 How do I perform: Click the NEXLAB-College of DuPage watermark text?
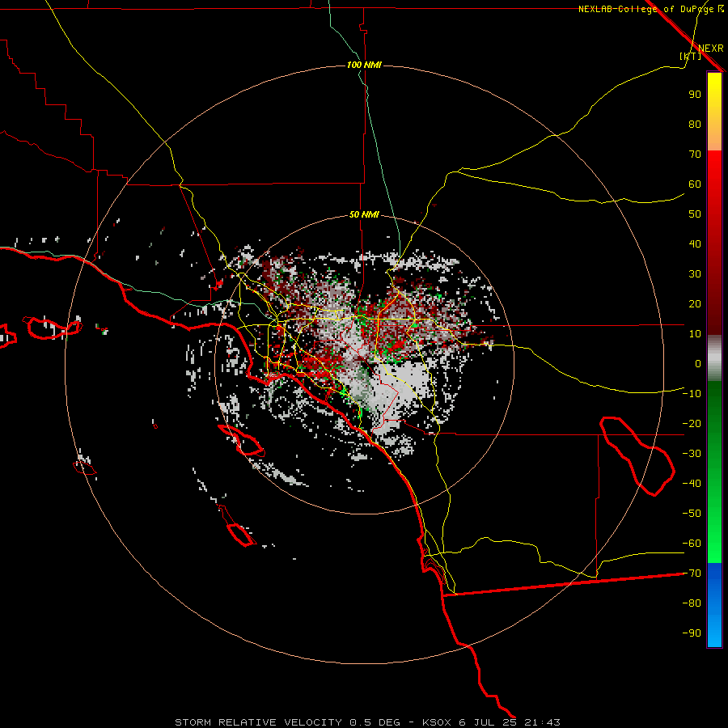point(651,9)
